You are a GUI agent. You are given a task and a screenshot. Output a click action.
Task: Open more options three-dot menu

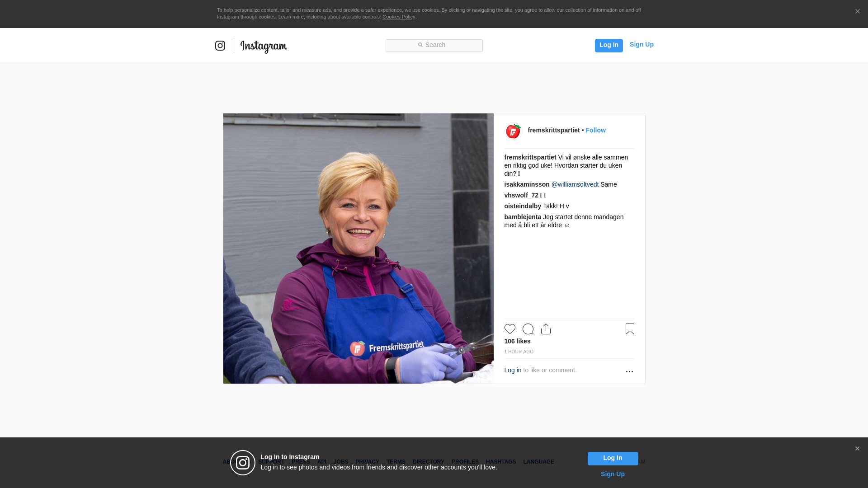(629, 371)
